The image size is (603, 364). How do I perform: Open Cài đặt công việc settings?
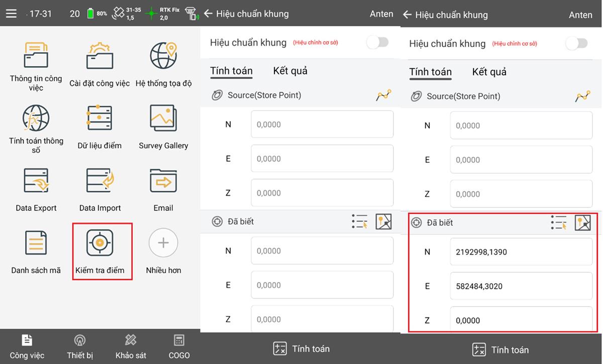pyautogui.click(x=99, y=56)
